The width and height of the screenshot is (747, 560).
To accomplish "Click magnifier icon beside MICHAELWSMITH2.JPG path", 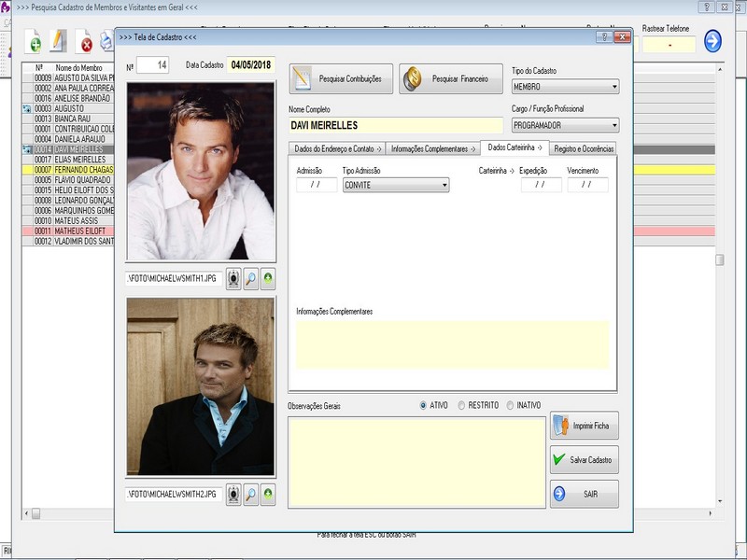I will (x=250, y=495).
